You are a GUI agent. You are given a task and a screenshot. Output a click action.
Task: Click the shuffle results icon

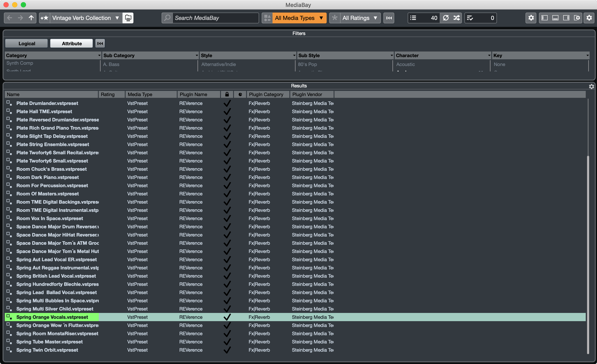456,18
